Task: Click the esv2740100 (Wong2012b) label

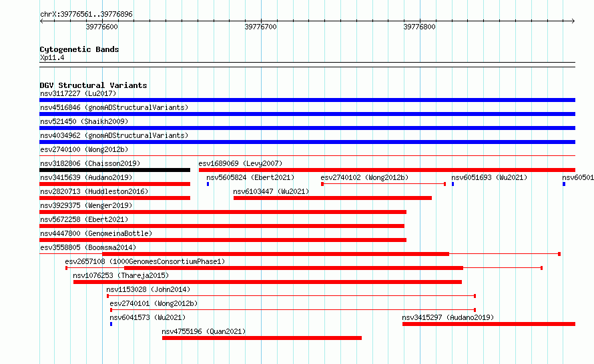Action: pos(84,149)
